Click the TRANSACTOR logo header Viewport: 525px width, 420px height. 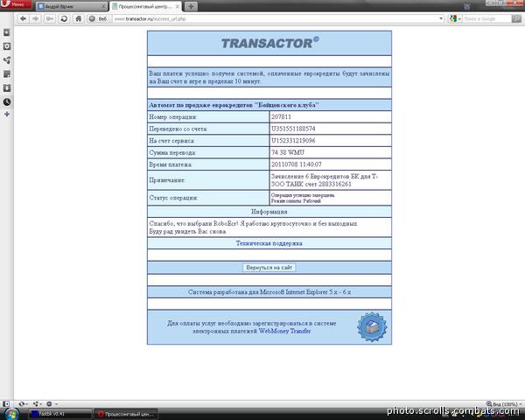pos(269,43)
